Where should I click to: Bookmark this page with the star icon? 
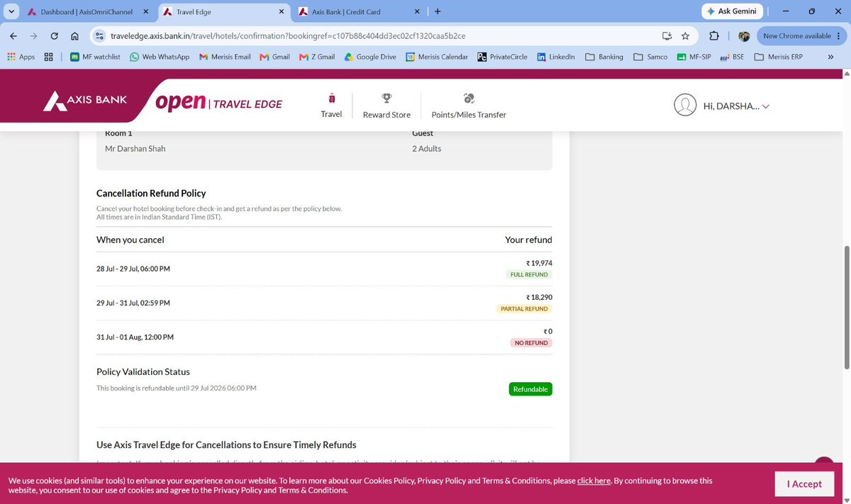coord(685,35)
